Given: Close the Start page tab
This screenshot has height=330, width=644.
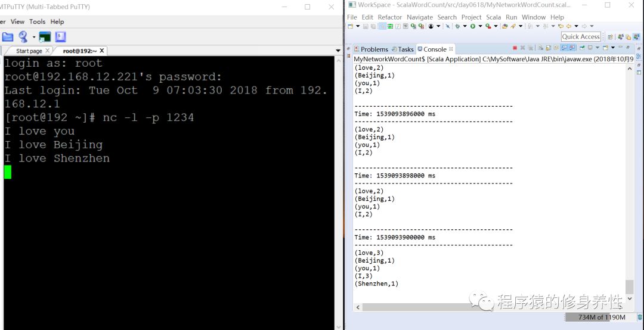Looking at the screenshot, I should pos(48,51).
